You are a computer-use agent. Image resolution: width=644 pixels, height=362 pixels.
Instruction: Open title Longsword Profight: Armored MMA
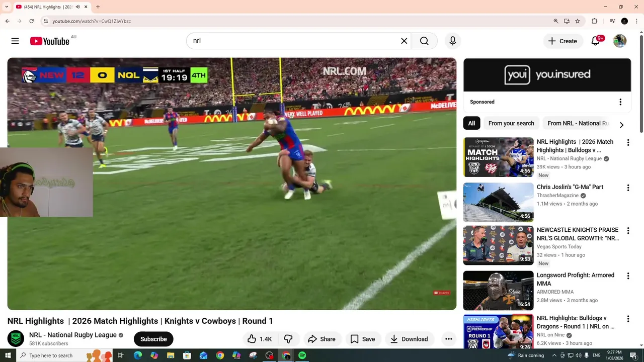tap(576, 280)
